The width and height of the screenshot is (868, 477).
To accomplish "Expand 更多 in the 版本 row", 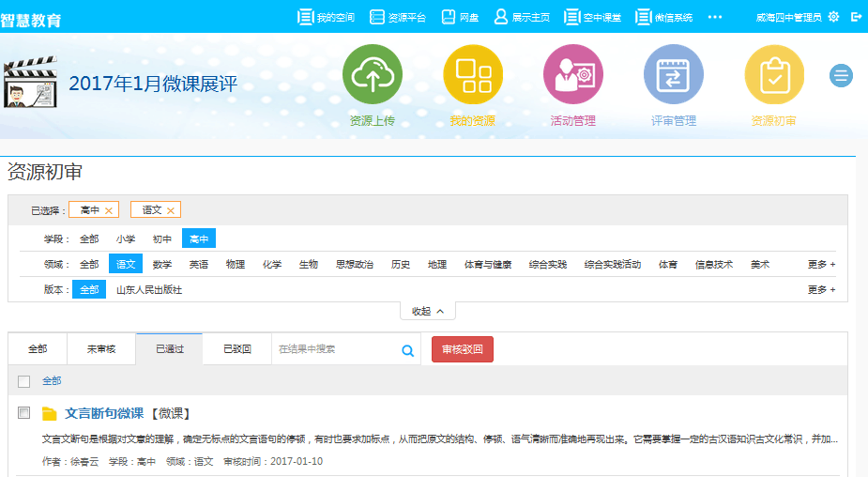I will (821, 290).
